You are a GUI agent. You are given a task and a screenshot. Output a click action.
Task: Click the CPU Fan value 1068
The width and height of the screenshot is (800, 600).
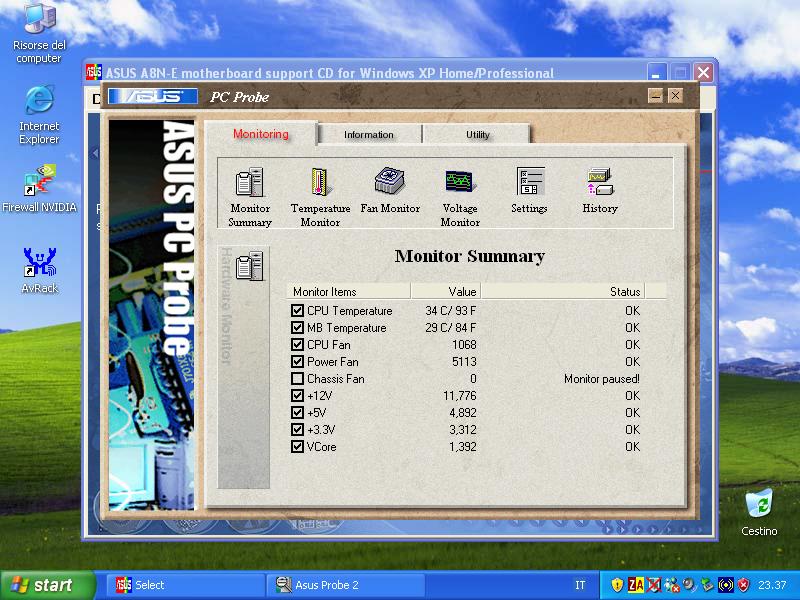(x=464, y=344)
